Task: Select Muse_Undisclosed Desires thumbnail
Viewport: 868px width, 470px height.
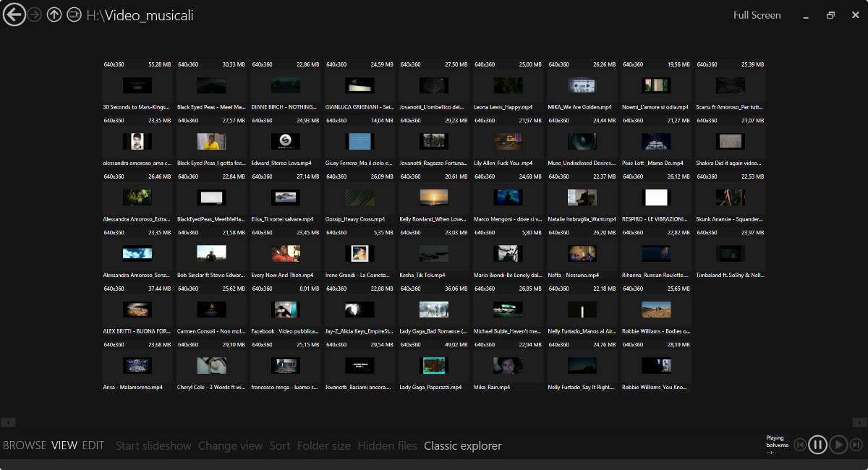Action: [x=582, y=142]
